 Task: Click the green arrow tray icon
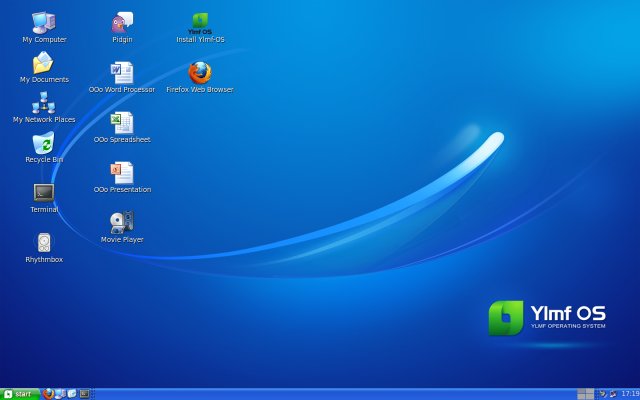(603, 394)
